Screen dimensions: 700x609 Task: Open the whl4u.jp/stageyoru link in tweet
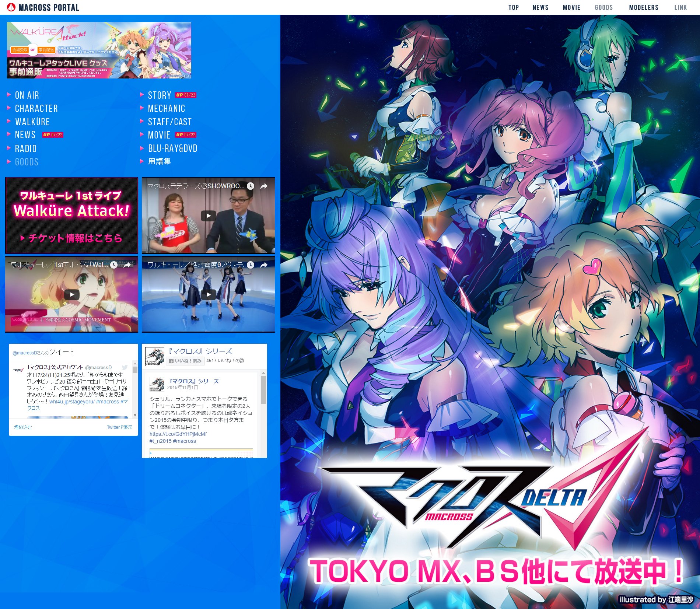point(72,402)
